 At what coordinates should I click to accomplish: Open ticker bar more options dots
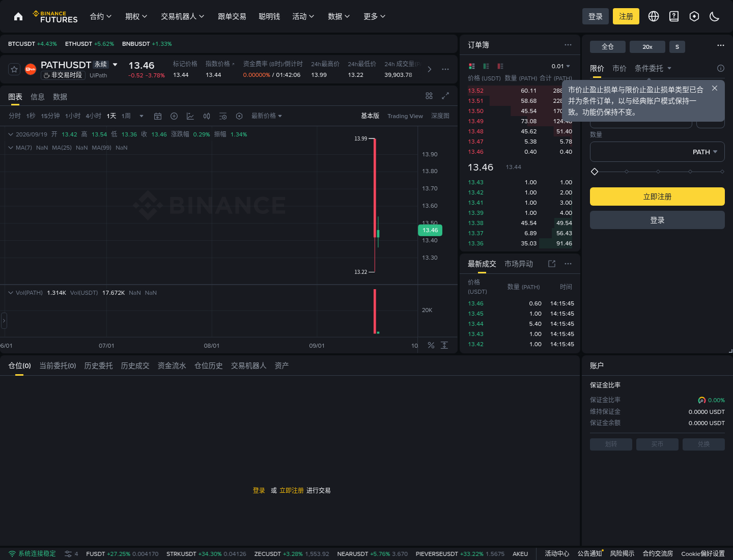[x=445, y=69]
